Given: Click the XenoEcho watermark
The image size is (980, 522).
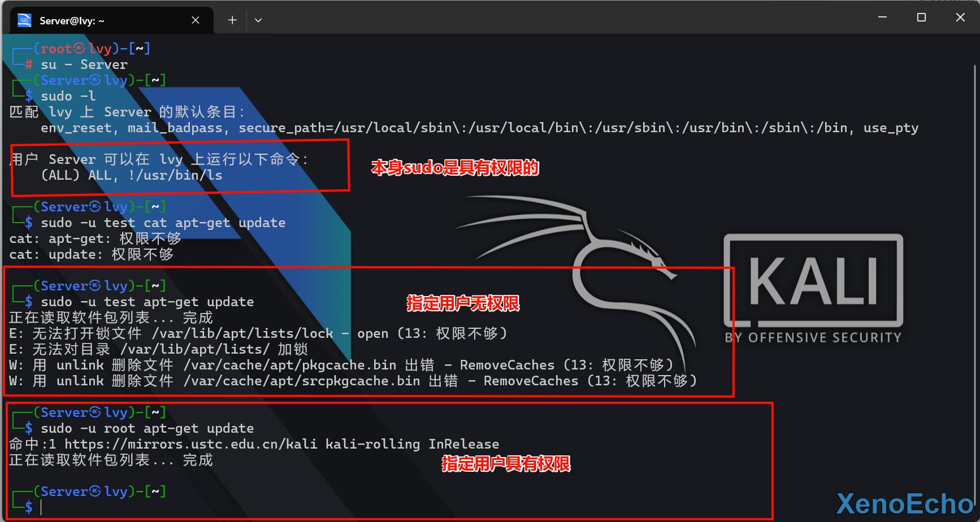Looking at the screenshot, I should [x=904, y=503].
